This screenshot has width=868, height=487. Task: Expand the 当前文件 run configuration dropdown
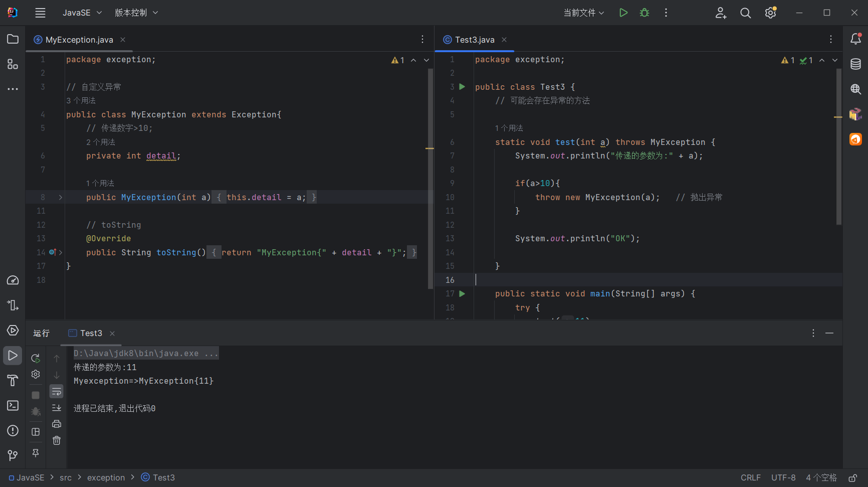click(x=584, y=13)
